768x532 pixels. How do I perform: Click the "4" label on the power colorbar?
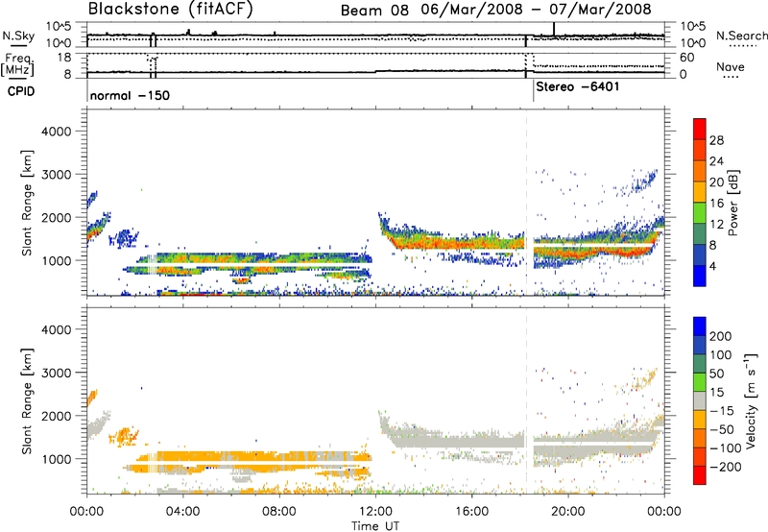(712, 266)
